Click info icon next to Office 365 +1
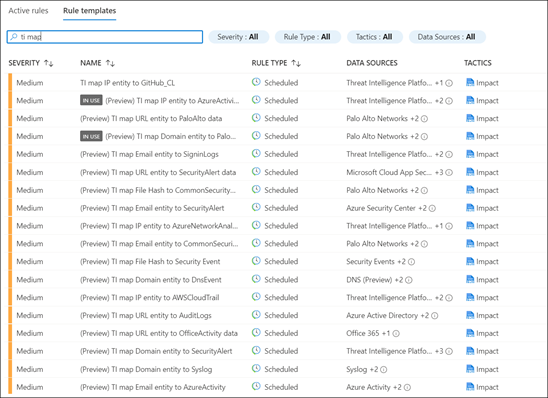Screen dimensions: 548x398 click(396, 334)
